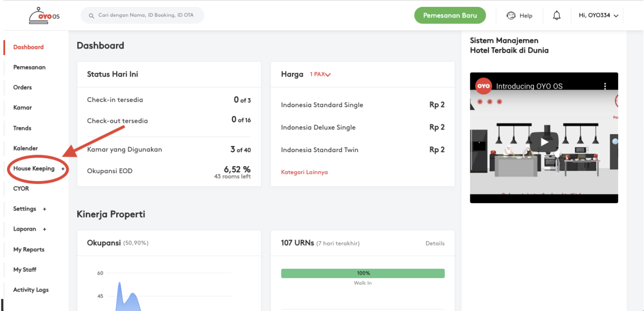Screen dimensions: 644x311
Task: Open My Reports in the sidebar
Action: click(29, 250)
